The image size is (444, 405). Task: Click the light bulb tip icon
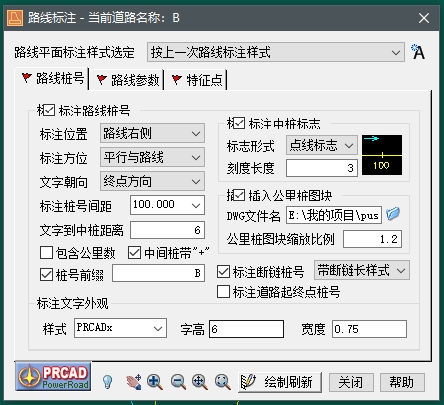(x=107, y=382)
